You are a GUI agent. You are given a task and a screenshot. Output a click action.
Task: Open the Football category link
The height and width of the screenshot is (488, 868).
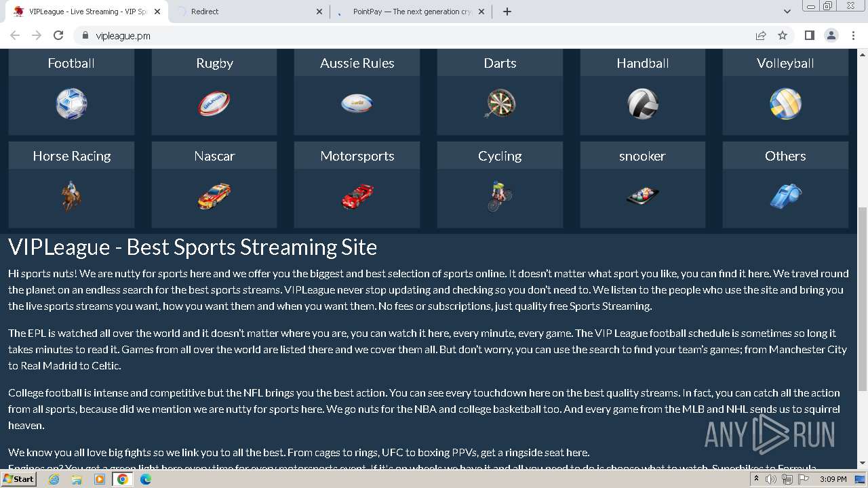71,63
